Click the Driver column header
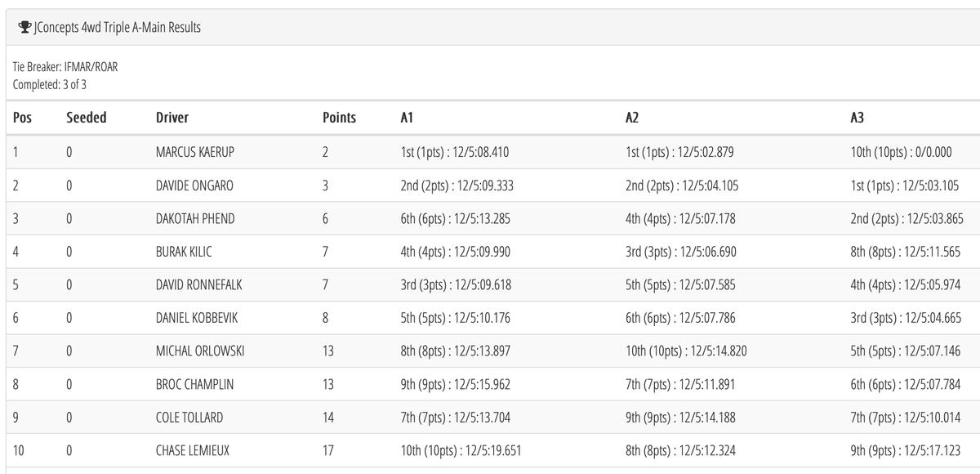The width and height of the screenshot is (980, 474). pyautogui.click(x=172, y=118)
